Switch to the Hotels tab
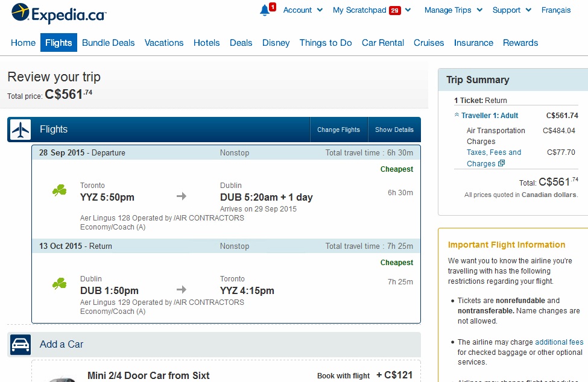 pos(207,43)
